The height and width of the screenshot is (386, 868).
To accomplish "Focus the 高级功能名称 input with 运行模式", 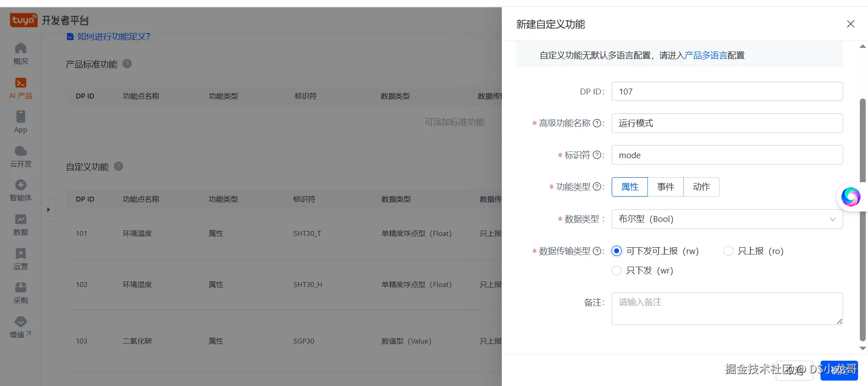I will 727,123.
